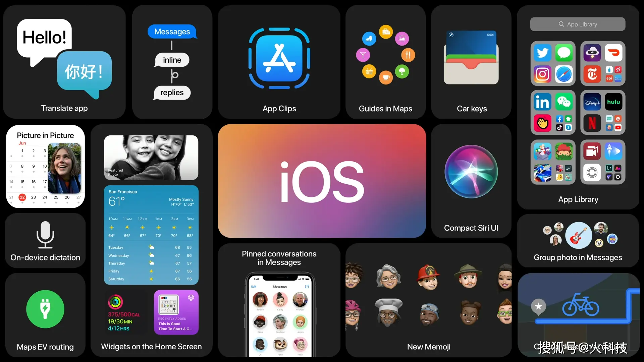644x362 pixels.
Task: Select the iOS central feature card
Action: click(322, 181)
